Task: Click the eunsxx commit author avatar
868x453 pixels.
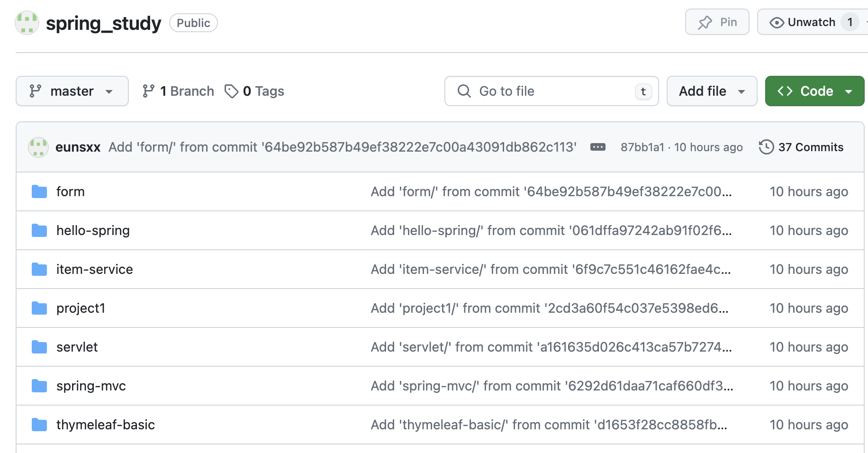Action: coord(38,147)
